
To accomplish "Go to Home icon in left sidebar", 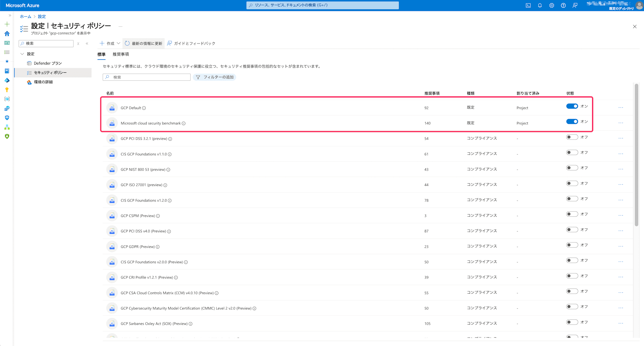I will tap(7, 33).
